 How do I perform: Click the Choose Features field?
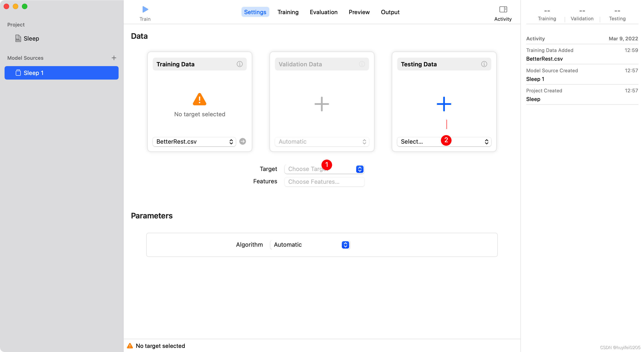tap(324, 182)
